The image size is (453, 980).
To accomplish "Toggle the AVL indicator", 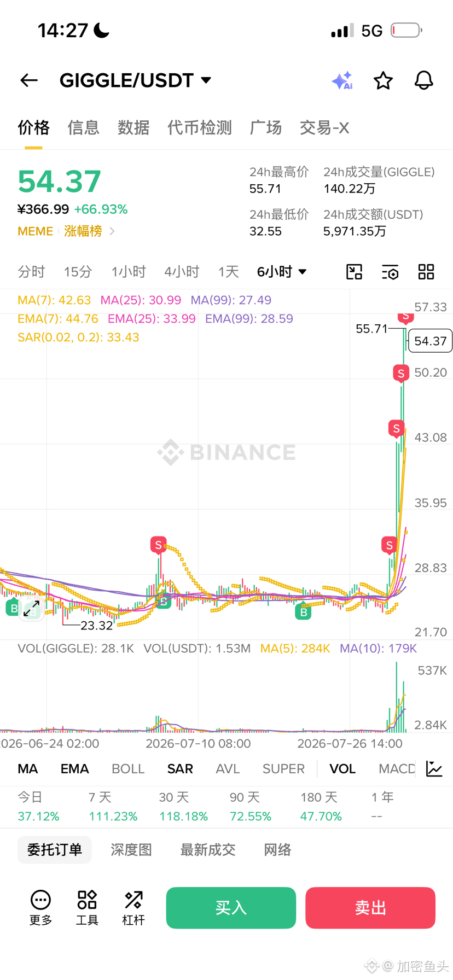I will coord(228,769).
